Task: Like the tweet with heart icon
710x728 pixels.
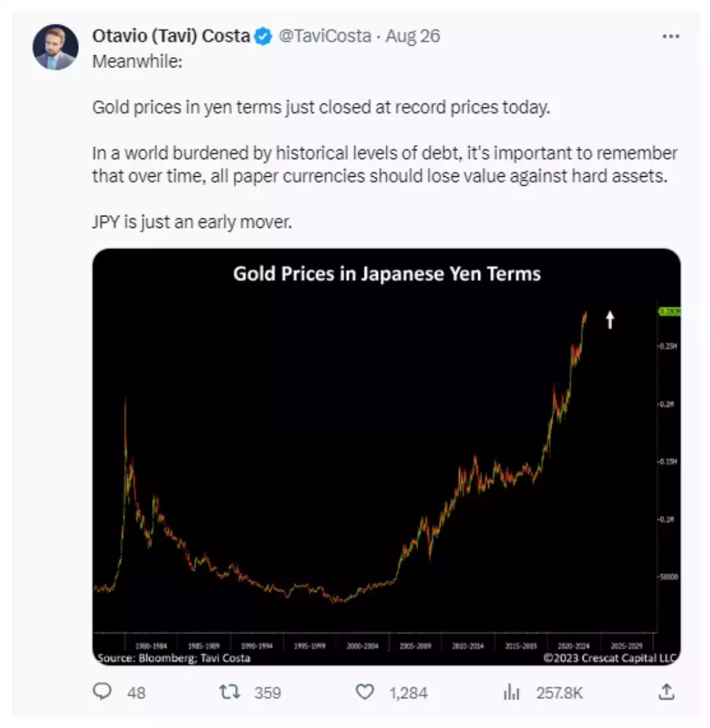Action: 365,692
